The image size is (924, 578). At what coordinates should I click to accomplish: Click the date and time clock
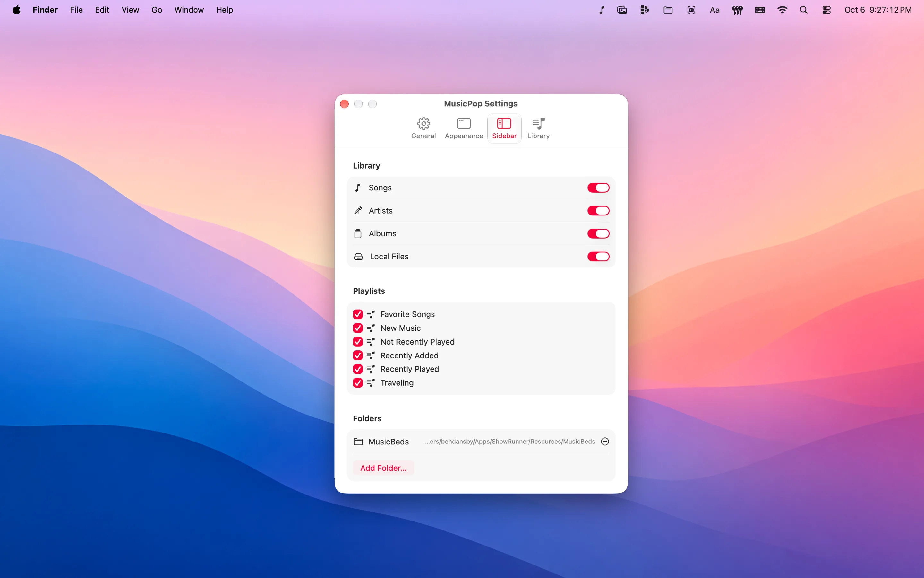tap(878, 10)
